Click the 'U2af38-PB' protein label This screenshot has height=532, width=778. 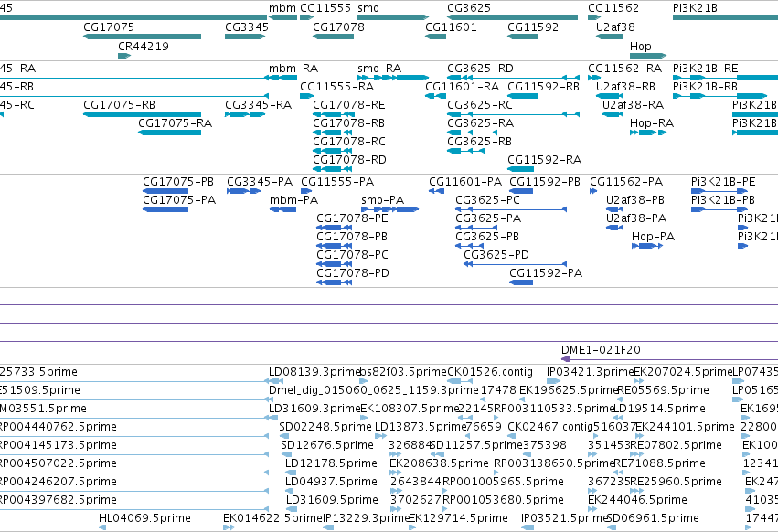click(x=635, y=200)
